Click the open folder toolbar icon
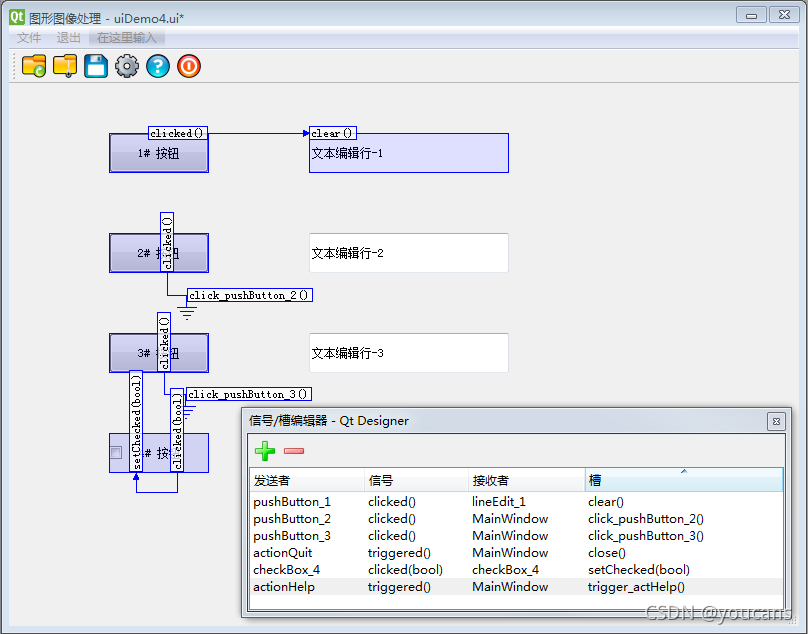This screenshot has height=634, width=808. [34, 67]
